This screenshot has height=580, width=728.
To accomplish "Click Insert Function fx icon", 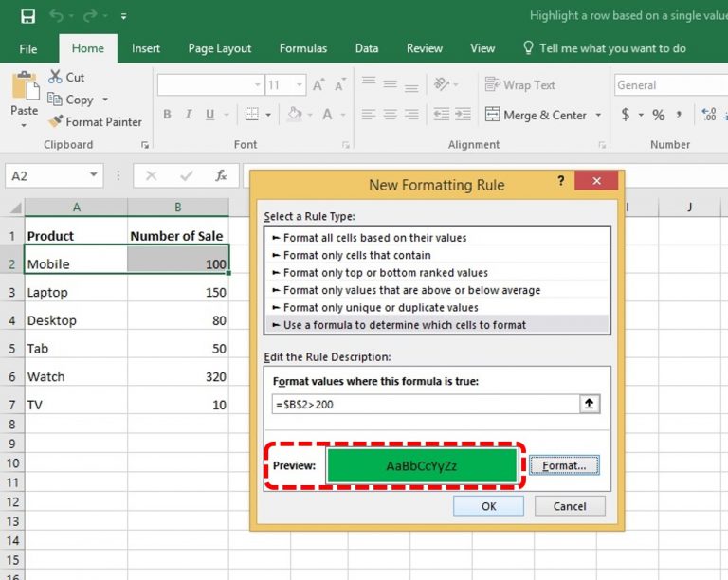I will click(221, 176).
